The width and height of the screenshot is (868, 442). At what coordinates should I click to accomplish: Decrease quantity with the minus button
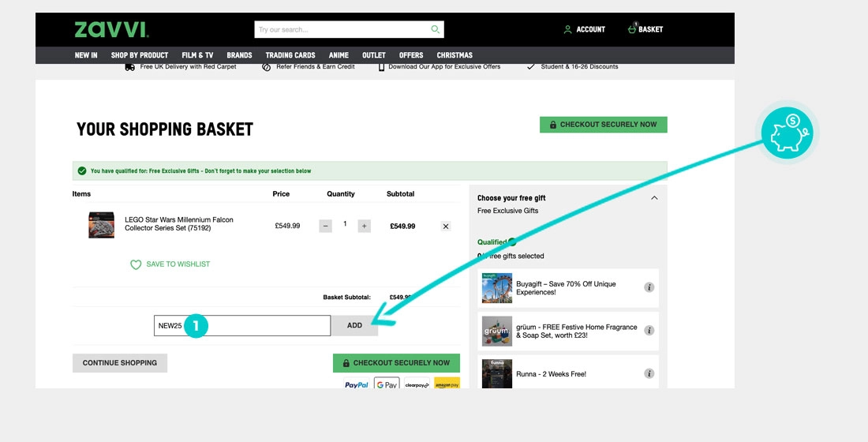point(326,226)
